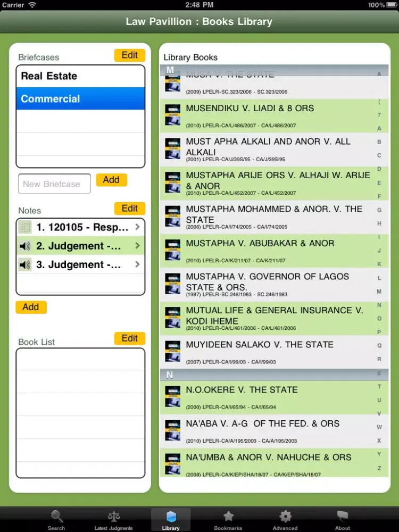Add a new note with Add button
The width and height of the screenshot is (399, 532).
pyautogui.click(x=31, y=307)
